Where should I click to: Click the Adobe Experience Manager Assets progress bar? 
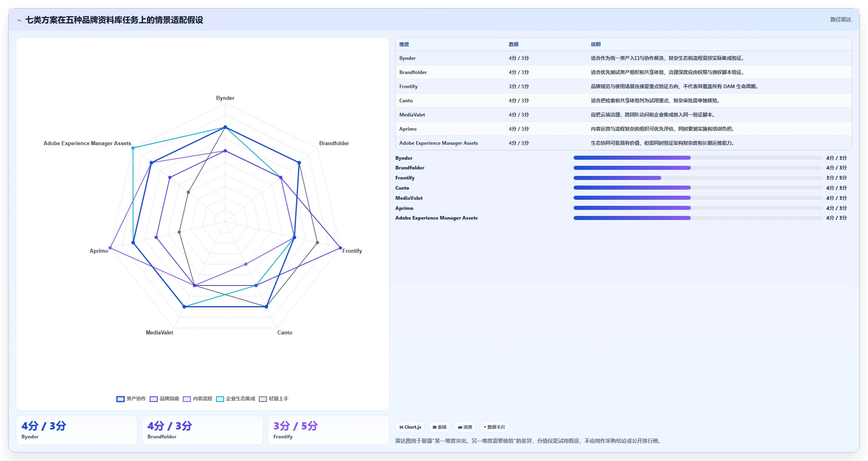tap(698, 218)
